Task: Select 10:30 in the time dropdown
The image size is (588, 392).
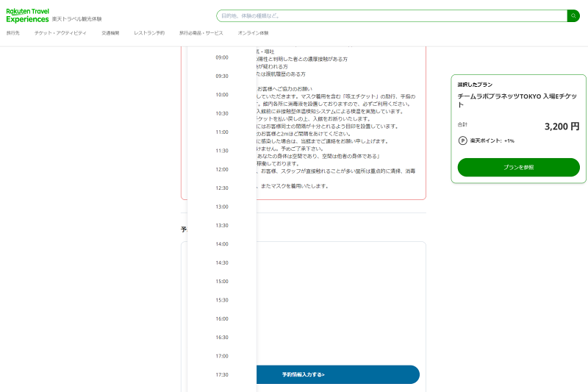Action: [222, 113]
